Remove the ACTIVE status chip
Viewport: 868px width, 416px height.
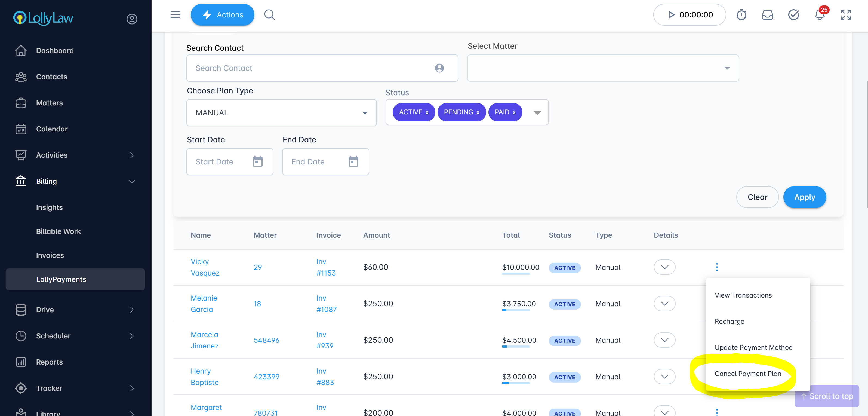pyautogui.click(x=427, y=113)
